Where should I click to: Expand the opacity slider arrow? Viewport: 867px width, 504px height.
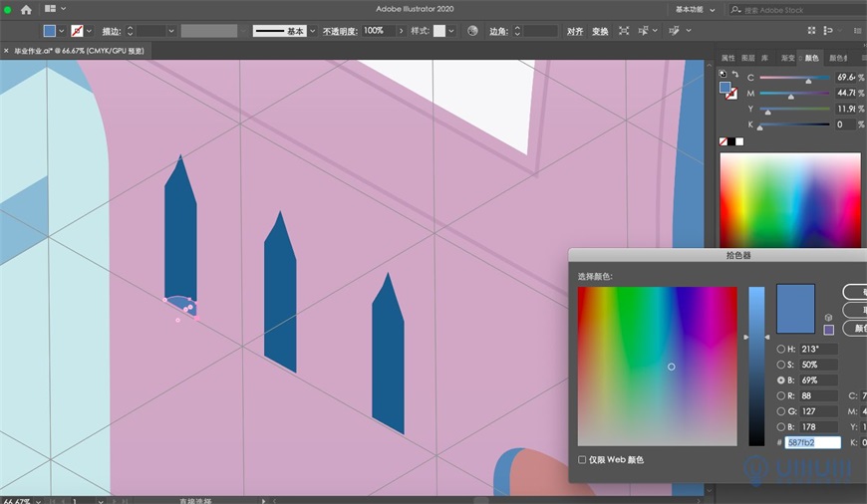[402, 31]
